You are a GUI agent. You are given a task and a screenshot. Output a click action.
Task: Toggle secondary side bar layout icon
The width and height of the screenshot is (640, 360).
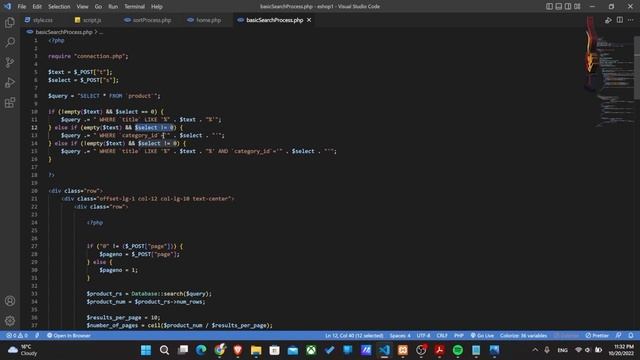(568, 7)
